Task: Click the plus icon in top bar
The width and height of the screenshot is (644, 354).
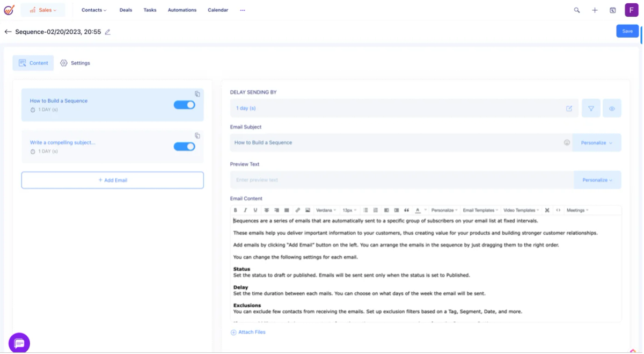Action: (x=595, y=10)
